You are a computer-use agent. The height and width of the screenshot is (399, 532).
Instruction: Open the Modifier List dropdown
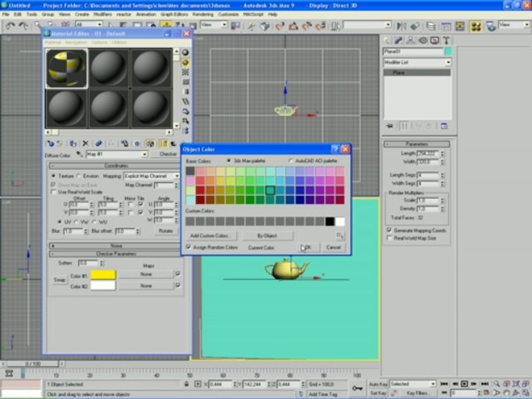point(417,63)
